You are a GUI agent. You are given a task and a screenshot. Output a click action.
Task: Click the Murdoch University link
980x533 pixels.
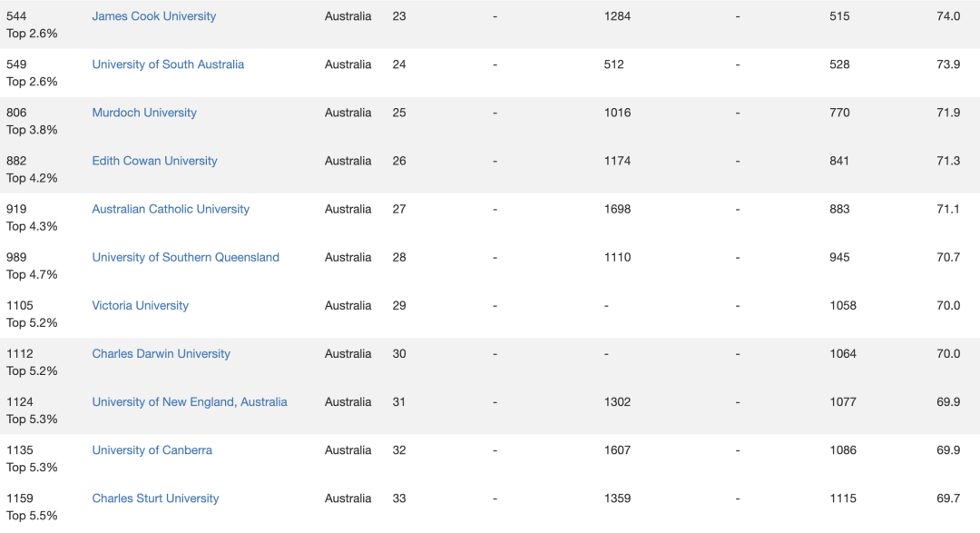point(144,113)
